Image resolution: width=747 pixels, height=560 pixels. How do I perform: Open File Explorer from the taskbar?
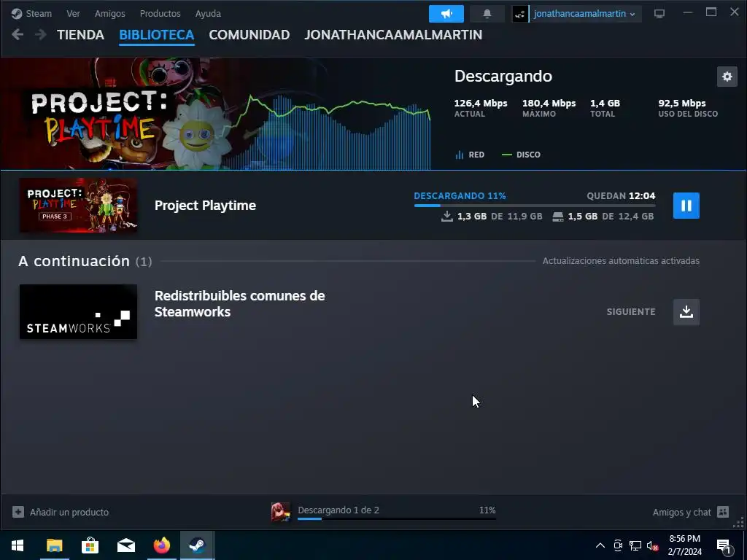click(x=54, y=545)
